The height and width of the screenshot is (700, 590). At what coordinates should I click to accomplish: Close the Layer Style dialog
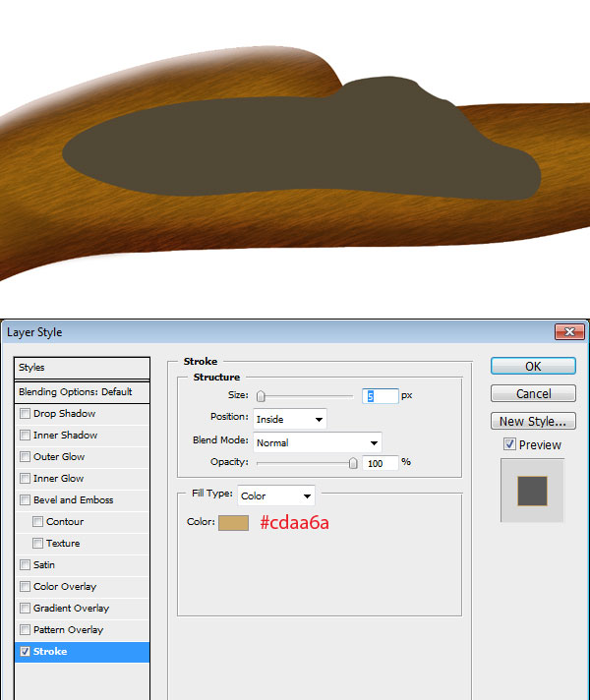569,332
